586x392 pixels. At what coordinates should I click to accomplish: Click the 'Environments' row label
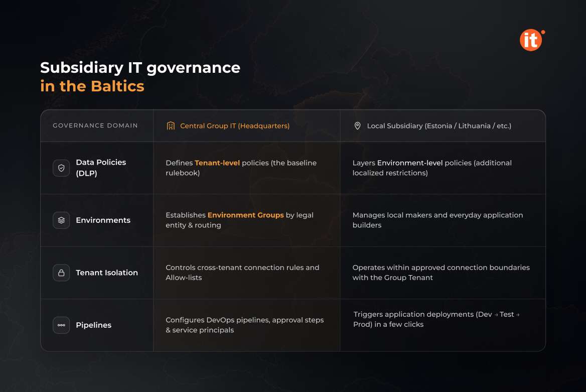tap(103, 220)
